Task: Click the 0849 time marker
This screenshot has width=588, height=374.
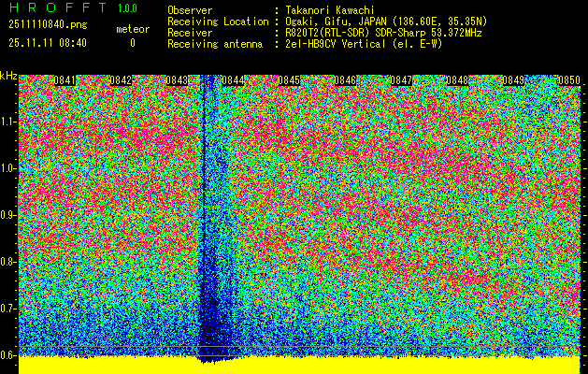Action: pos(513,80)
